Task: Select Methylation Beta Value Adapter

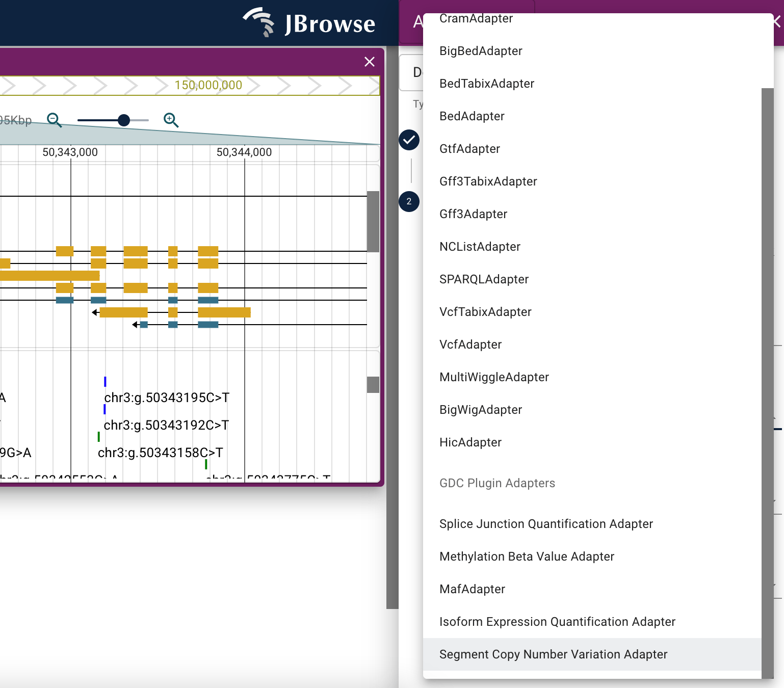Action: point(592,557)
